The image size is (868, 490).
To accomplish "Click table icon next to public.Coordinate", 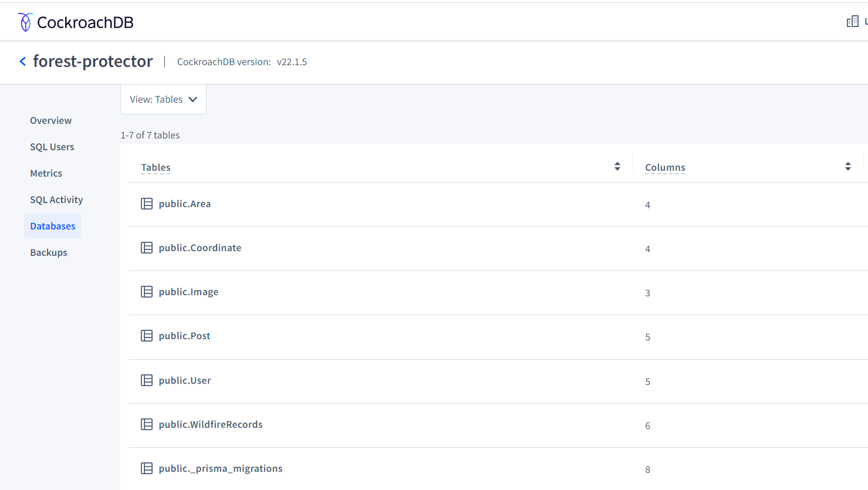I will (147, 248).
